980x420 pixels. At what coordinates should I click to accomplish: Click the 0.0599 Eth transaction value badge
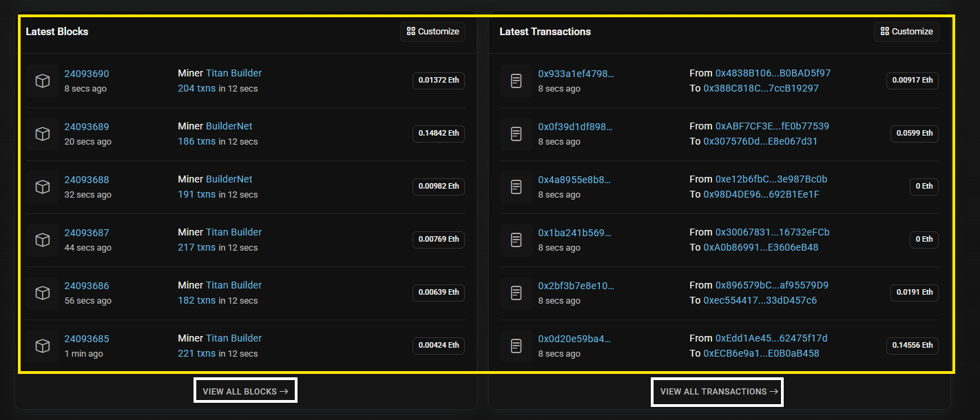pos(914,134)
